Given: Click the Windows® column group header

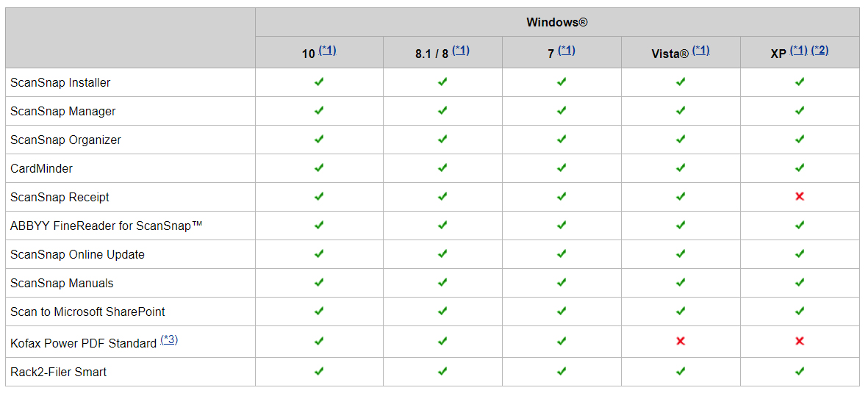Looking at the screenshot, I should 557,22.
